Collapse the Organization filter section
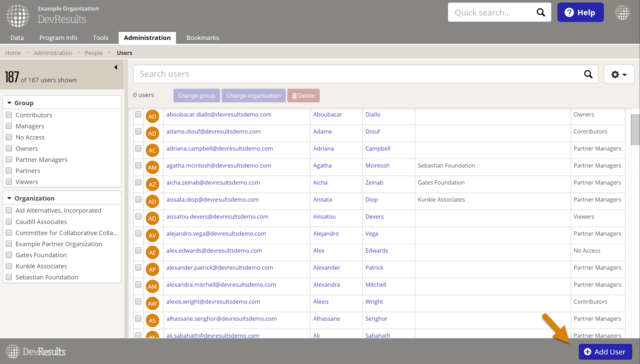The width and height of the screenshot is (640, 364). click(x=10, y=198)
